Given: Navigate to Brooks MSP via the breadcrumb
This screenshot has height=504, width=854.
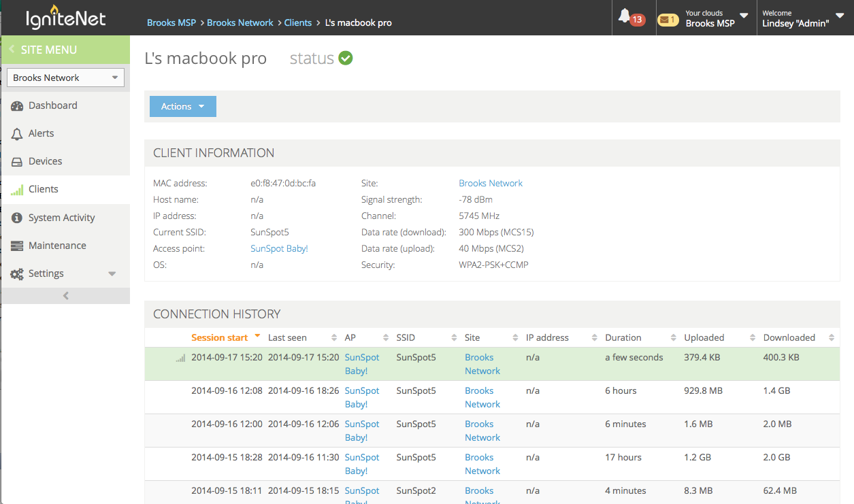Looking at the screenshot, I should pyautogui.click(x=171, y=22).
